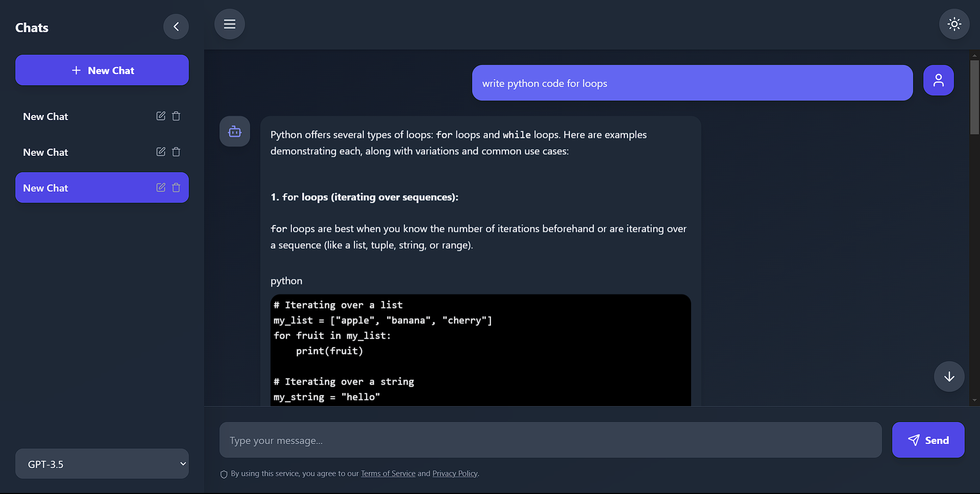Select the highlighted New Chat conversation
This screenshot has height=494, width=980.
pyautogui.click(x=77, y=187)
